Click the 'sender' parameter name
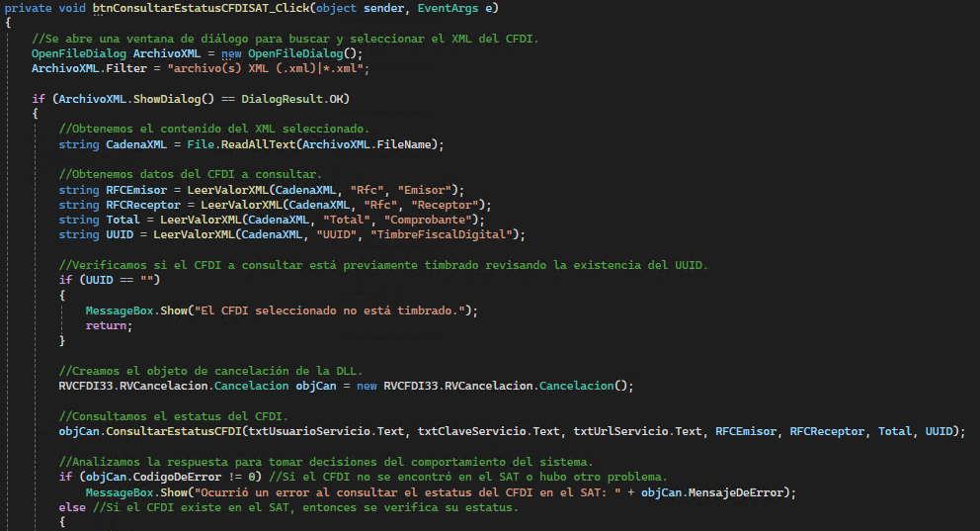The height and width of the screenshot is (531, 980). (383, 8)
